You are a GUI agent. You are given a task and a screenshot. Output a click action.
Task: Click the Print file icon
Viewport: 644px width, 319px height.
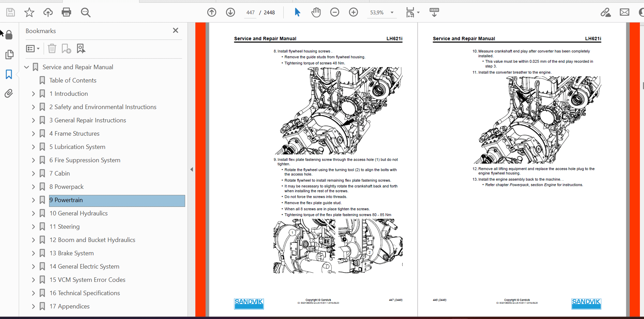[x=66, y=13]
